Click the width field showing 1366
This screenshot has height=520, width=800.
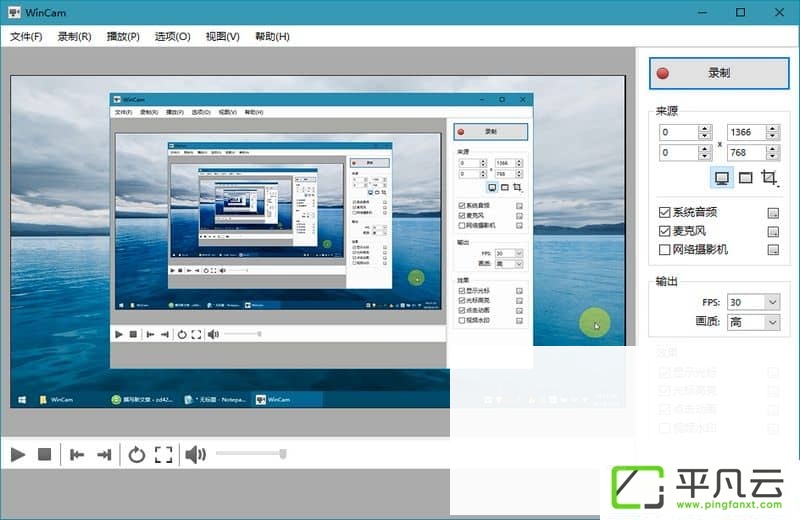pos(746,132)
